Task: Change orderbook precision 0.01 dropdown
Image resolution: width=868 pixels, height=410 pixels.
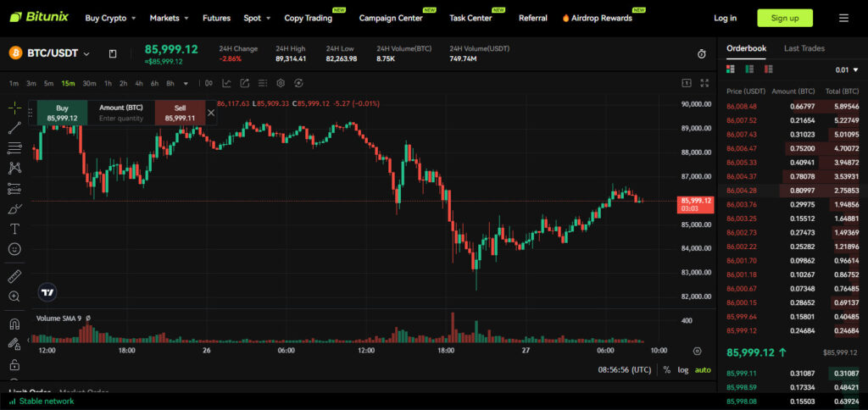Action: pos(847,69)
